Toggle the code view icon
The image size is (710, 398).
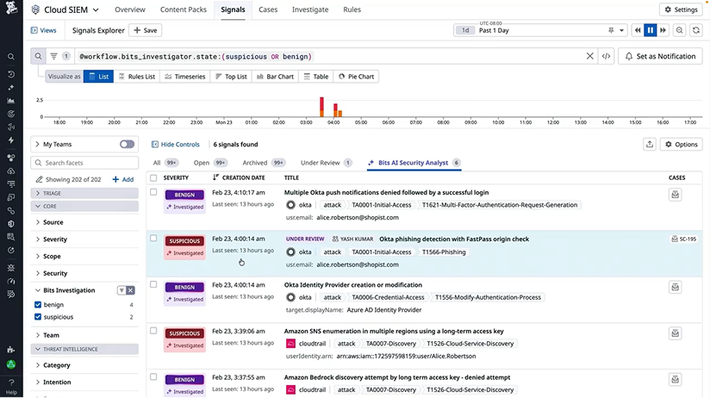click(606, 56)
